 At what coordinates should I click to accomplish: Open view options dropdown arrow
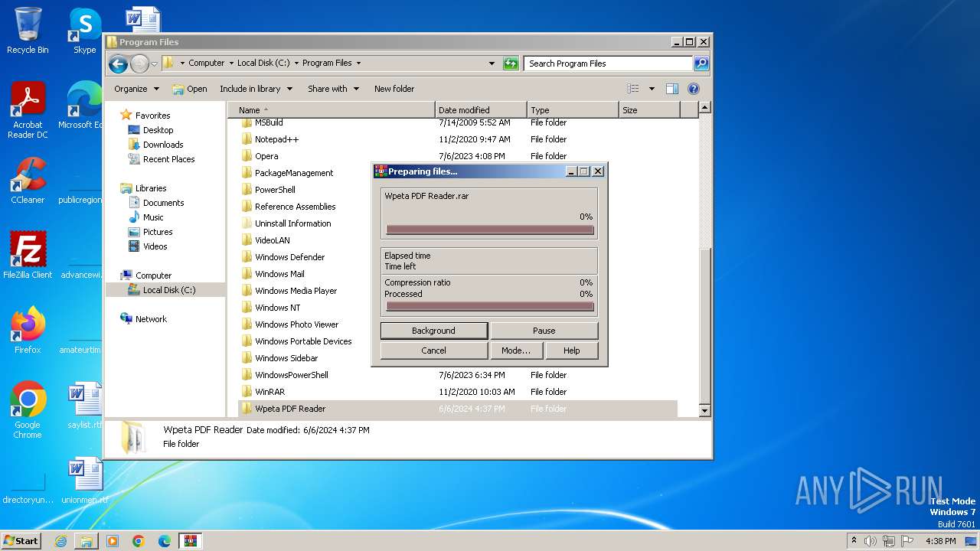(652, 89)
